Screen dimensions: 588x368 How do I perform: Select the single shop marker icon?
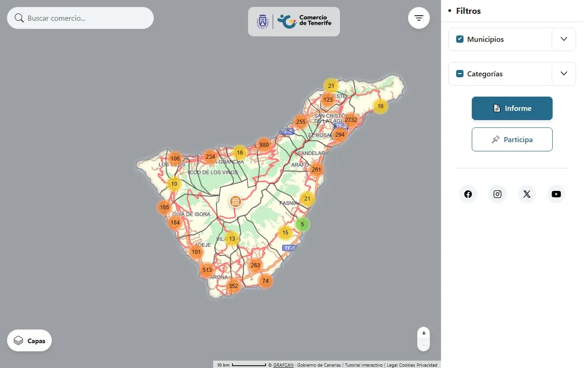[x=235, y=201]
